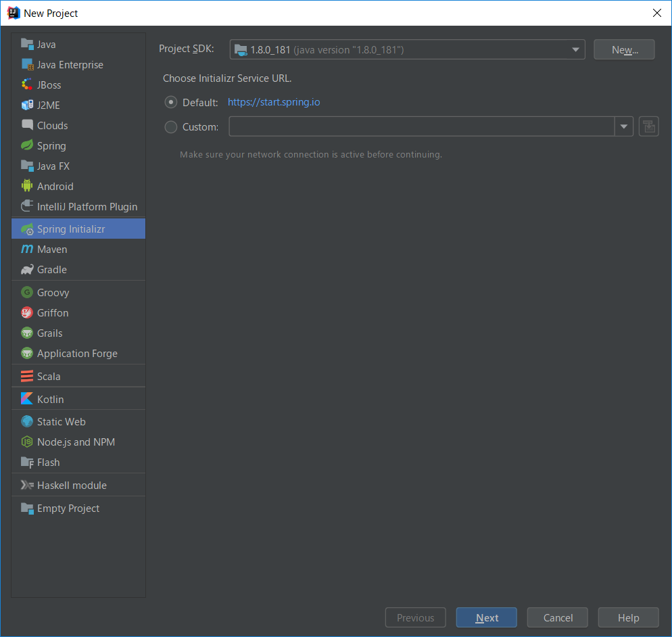Image resolution: width=672 pixels, height=637 pixels.
Task: Select the Spring Initializr label
Action: click(x=71, y=229)
